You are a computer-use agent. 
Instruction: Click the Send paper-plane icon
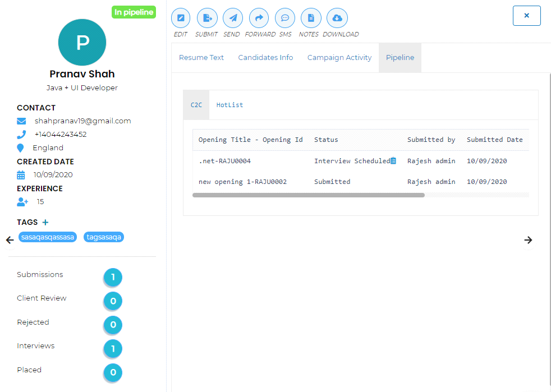(233, 18)
